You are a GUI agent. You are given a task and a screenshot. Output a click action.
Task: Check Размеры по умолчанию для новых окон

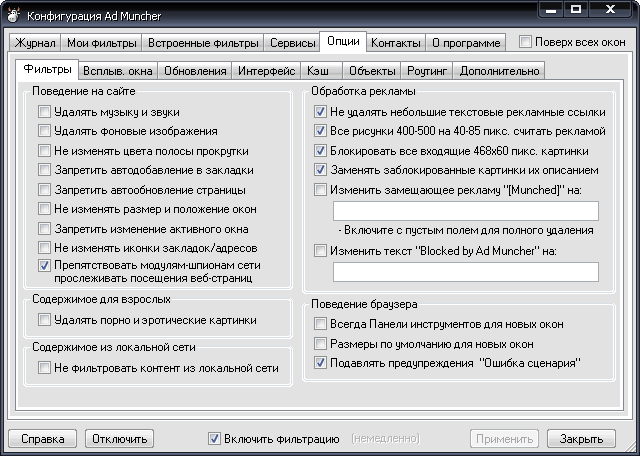pos(320,343)
